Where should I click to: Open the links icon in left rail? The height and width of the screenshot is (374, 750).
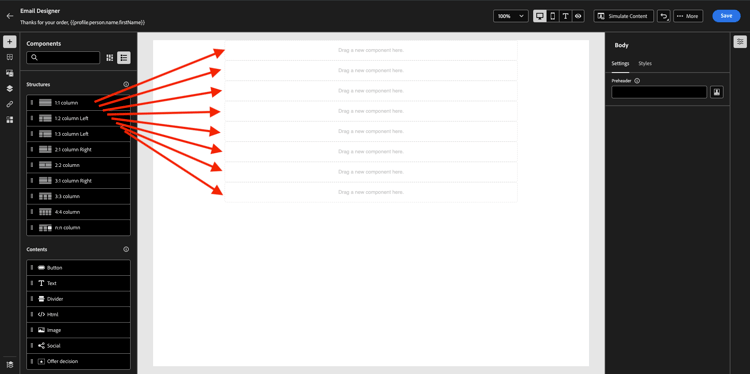[10, 104]
